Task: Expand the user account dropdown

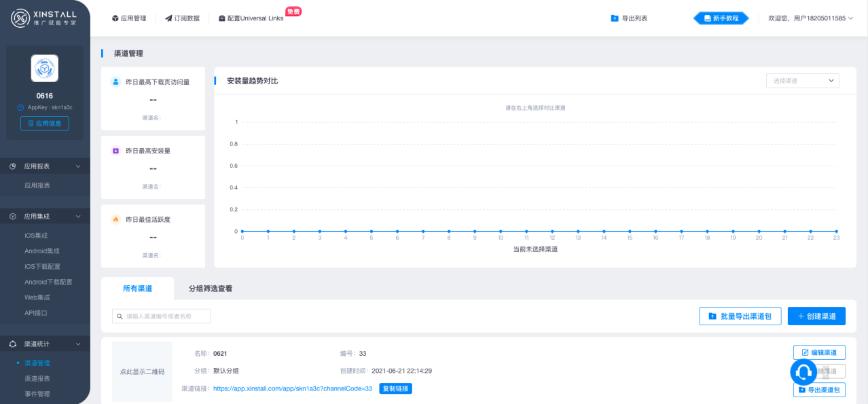Action: [811, 18]
